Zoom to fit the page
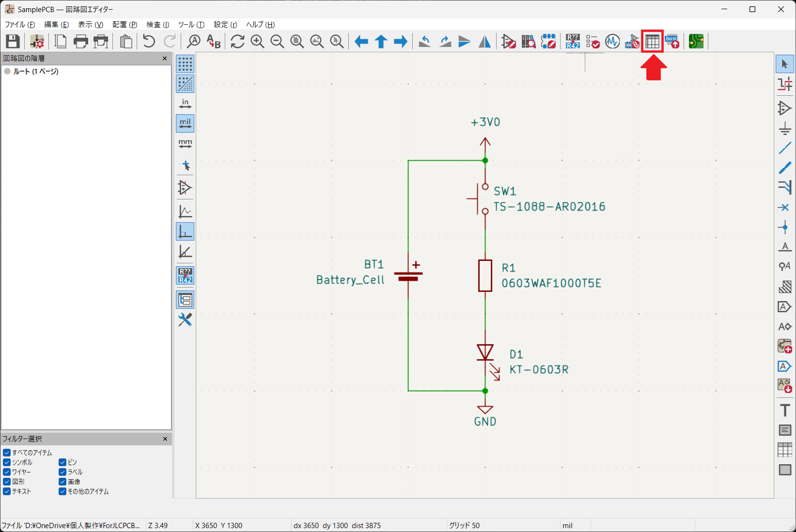The image size is (796, 532). pyautogui.click(x=297, y=42)
